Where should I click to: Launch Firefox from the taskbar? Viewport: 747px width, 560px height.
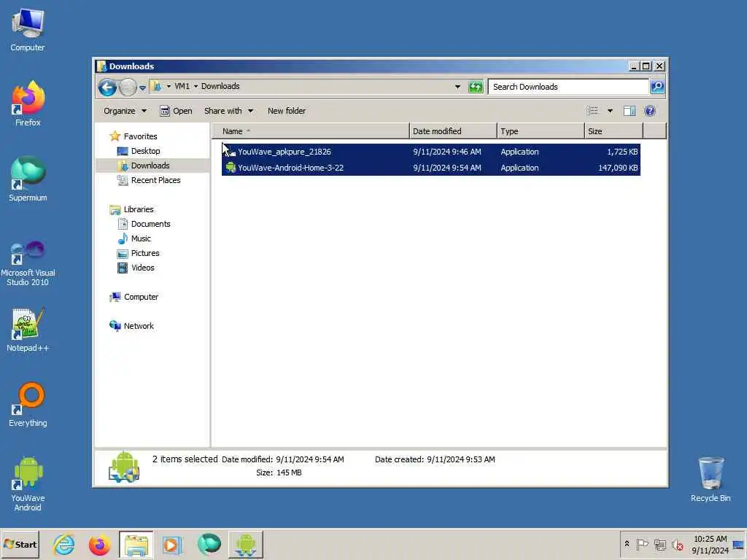(99, 545)
